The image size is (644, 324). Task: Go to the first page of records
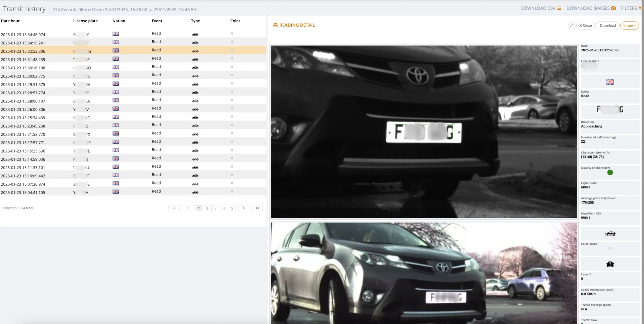174,208
